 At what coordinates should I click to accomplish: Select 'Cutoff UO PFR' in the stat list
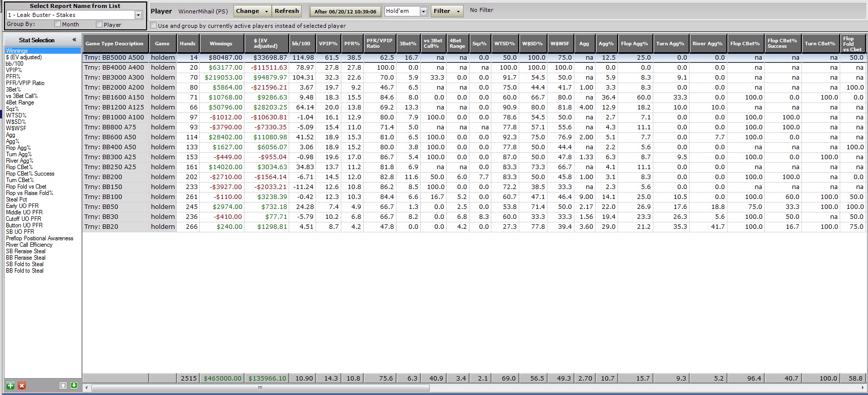pyautogui.click(x=23, y=219)
